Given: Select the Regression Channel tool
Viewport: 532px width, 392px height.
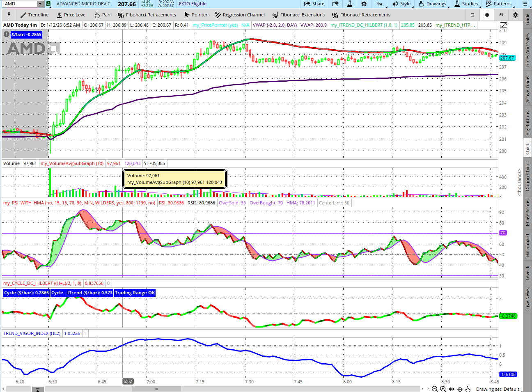Looking at the screenshot, I should (x=239, y=15).
